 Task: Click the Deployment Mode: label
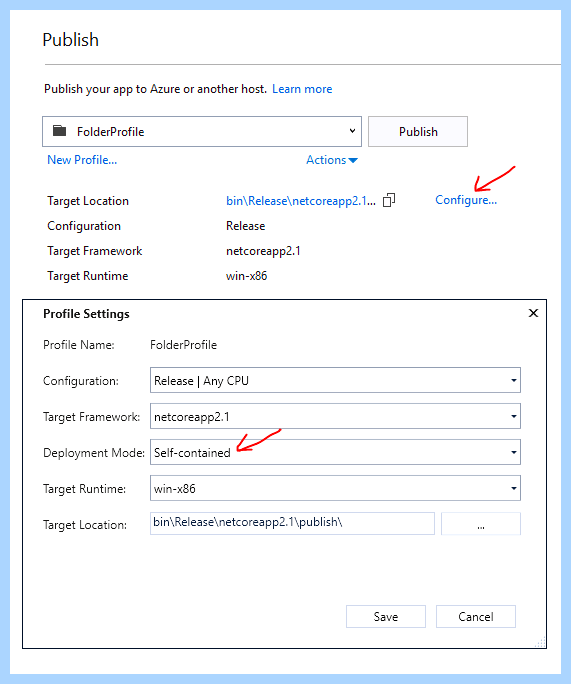tap(94, 453)
